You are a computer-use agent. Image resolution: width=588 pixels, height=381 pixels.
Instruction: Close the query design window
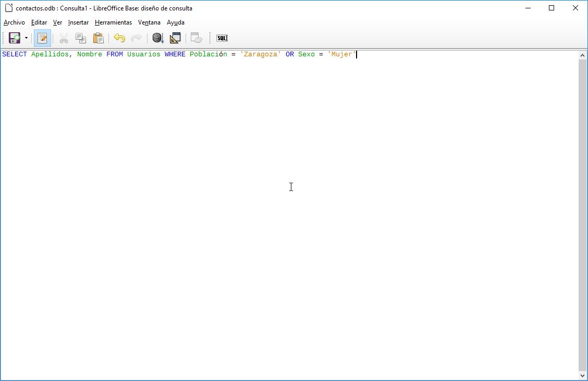(x=575, y=8)
